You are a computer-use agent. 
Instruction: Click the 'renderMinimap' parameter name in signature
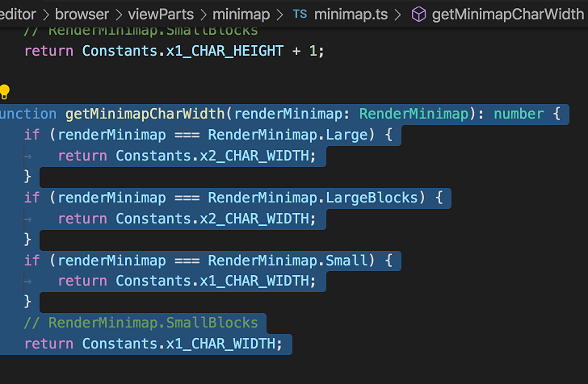point(288,114)
